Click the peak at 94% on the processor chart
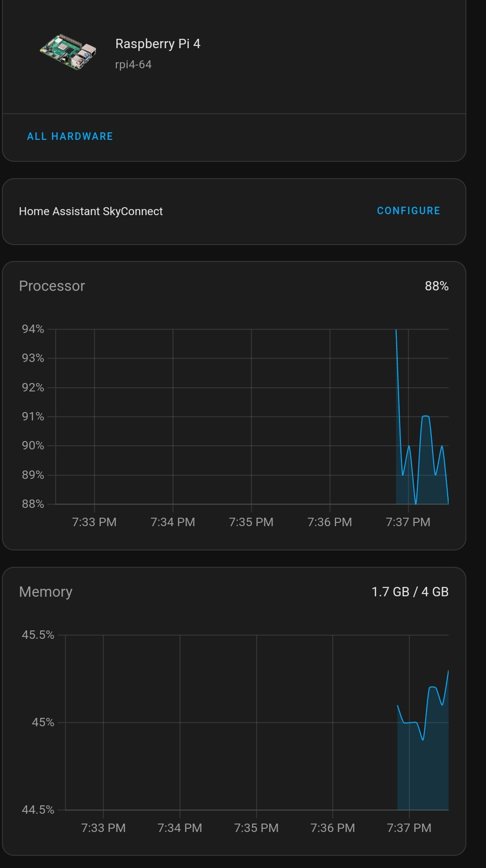The image size is (486, 868). click(396, 330)
